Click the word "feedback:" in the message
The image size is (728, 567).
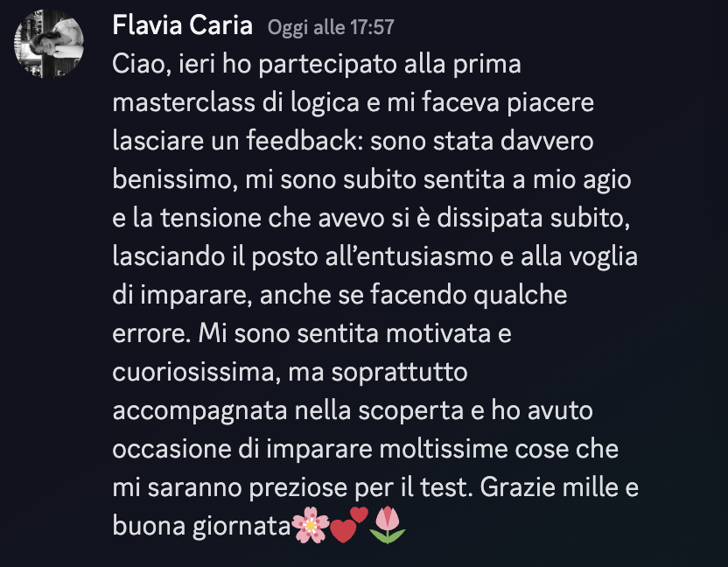304,141
